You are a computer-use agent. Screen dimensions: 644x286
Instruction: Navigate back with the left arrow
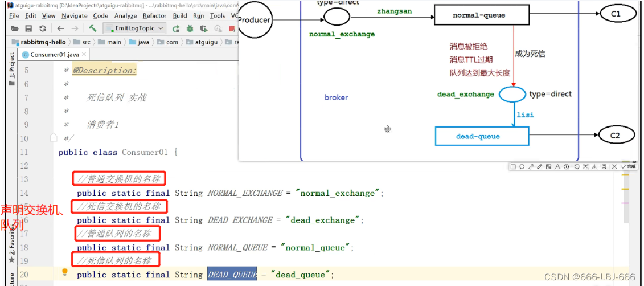(x=61, y=28)
